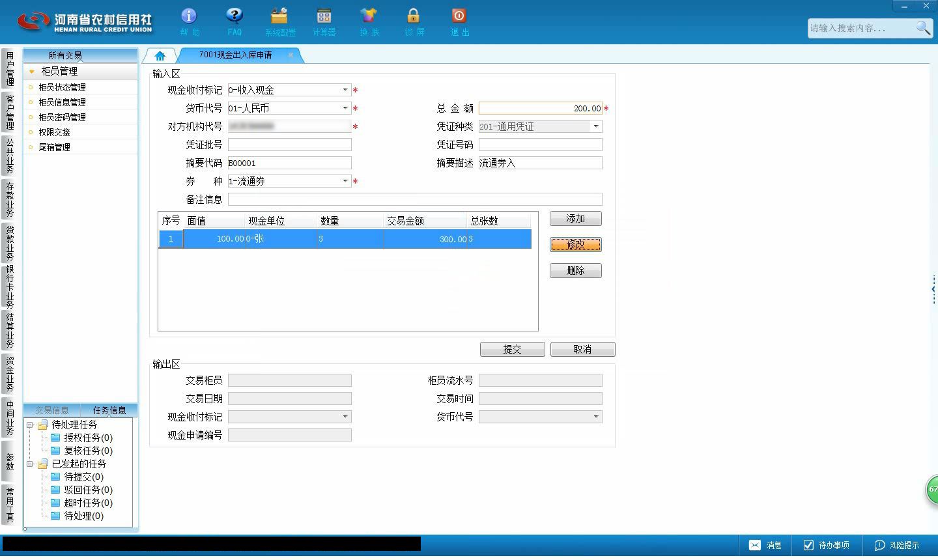Click the 退出 exit icon
This screenshot has width=938, height=560.
[x=459, y=21]
